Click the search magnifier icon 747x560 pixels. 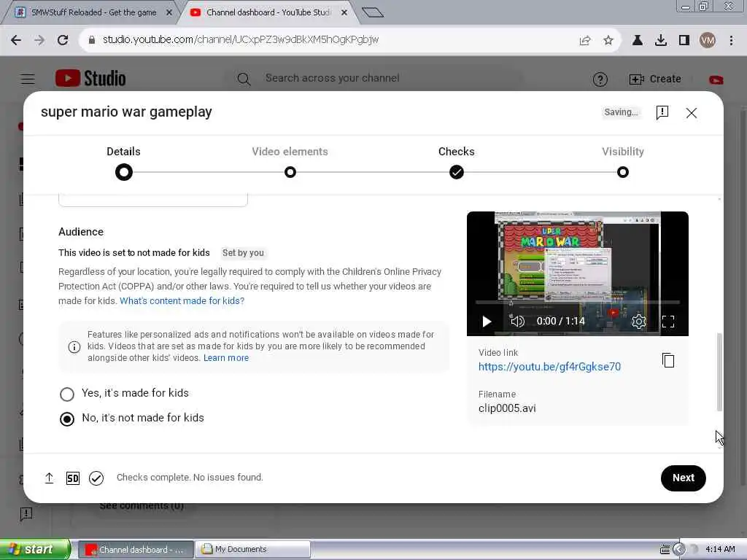pos(244,79)
